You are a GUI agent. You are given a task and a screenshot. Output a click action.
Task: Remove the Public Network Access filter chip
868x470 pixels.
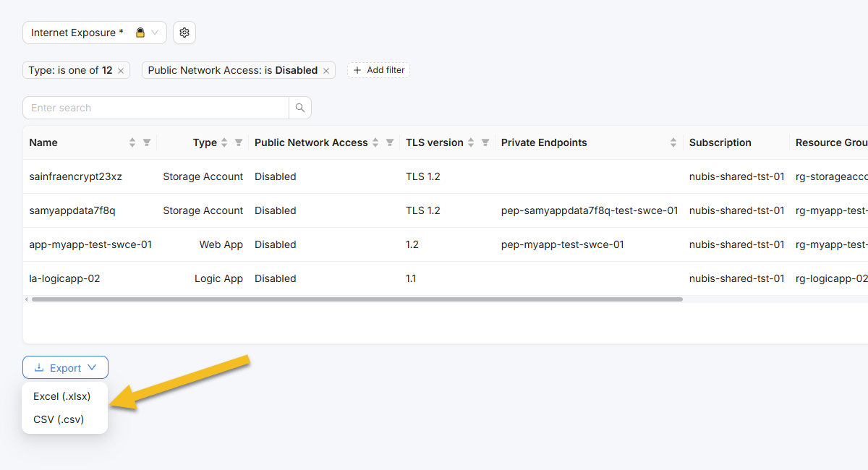326,70
